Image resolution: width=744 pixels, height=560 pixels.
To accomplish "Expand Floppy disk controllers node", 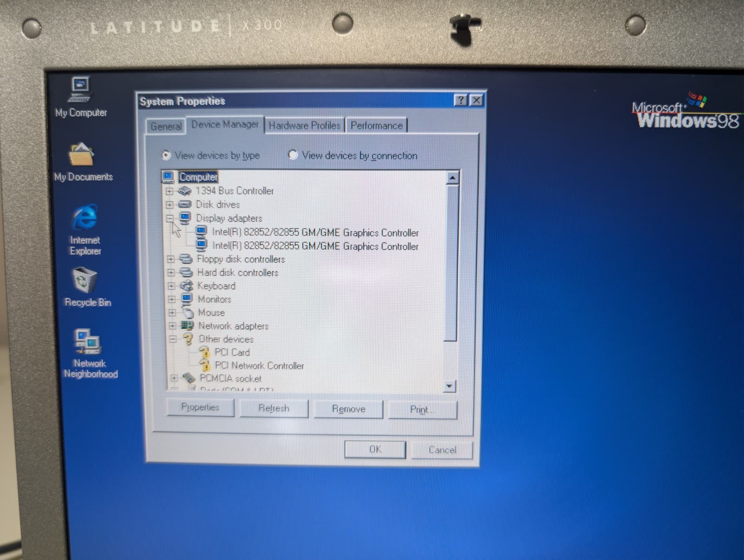I will click(171, 259).
